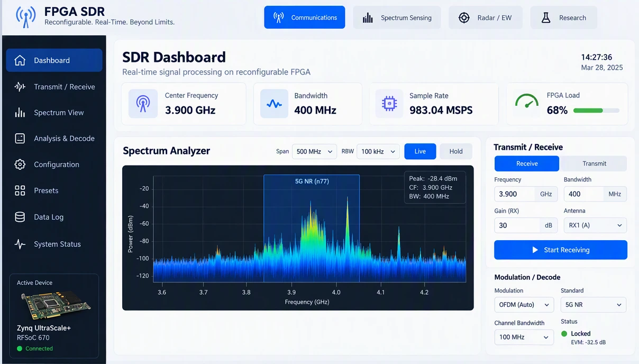
Task: Open the Research tab
Action: tap(564, 18)
